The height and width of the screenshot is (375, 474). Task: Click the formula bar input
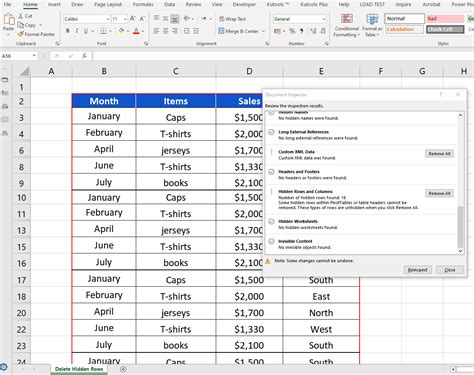coord(283,56)
